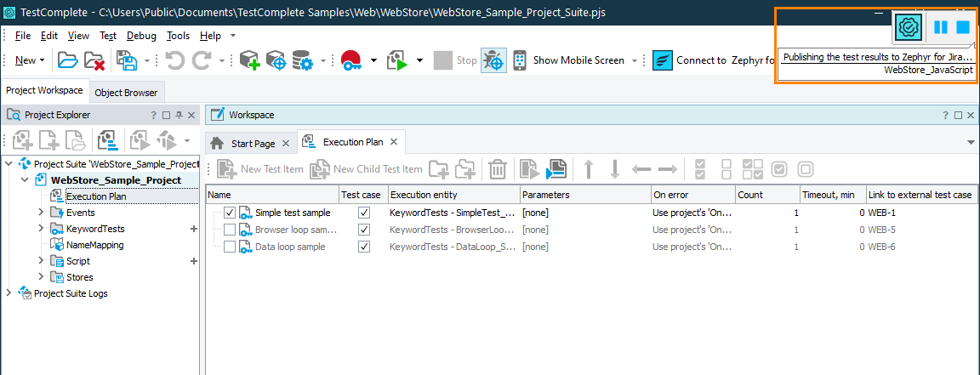
Task: Pause the test run from indicator
Action: point(940,27)
